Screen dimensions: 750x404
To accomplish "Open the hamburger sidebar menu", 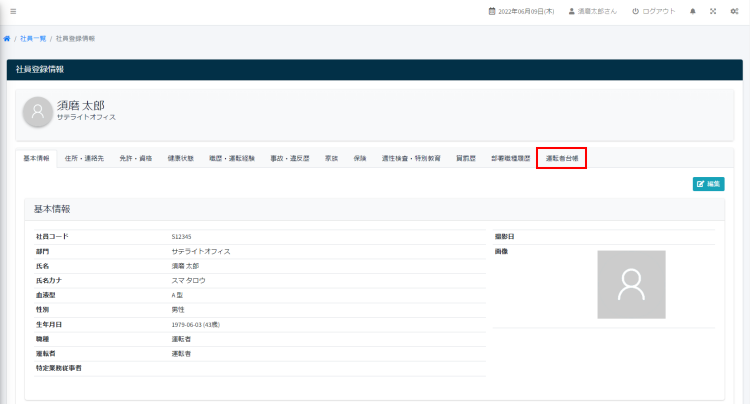I will (13, 11).
